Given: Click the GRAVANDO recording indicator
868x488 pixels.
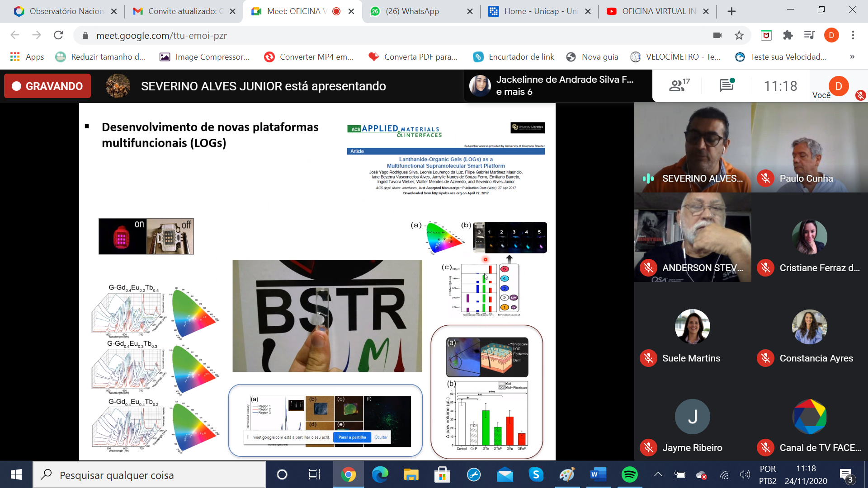Looking at the screenshot, I should pos(47,86).
